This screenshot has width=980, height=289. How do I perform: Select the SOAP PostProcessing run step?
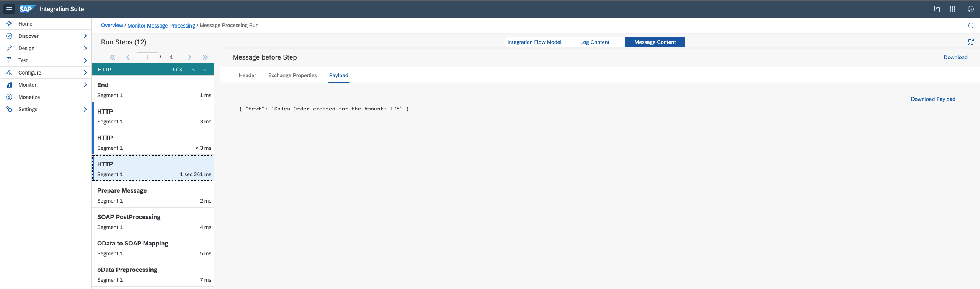153,221
